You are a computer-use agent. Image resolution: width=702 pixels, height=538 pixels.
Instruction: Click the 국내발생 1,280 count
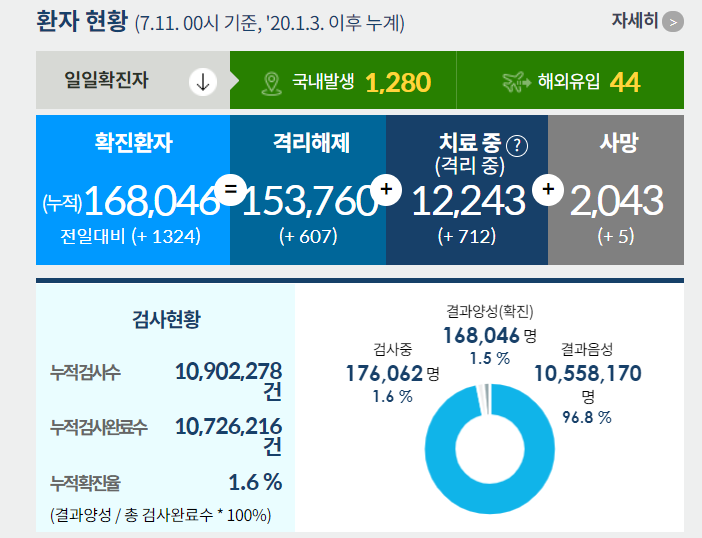(398, 82)
